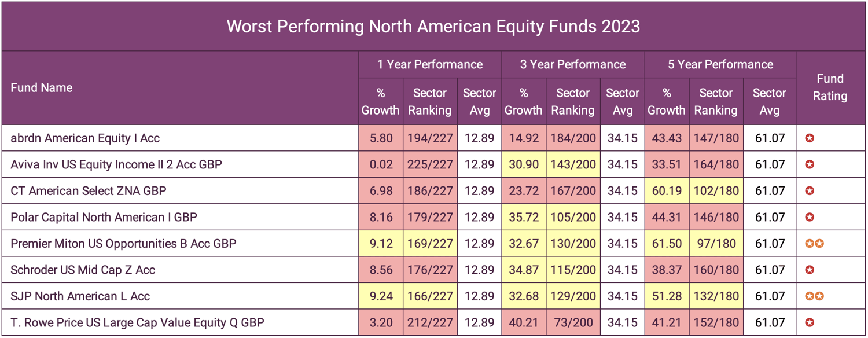Click Polar Capital North American rating star
Screen dimensions: 868x338
point(810,218)
